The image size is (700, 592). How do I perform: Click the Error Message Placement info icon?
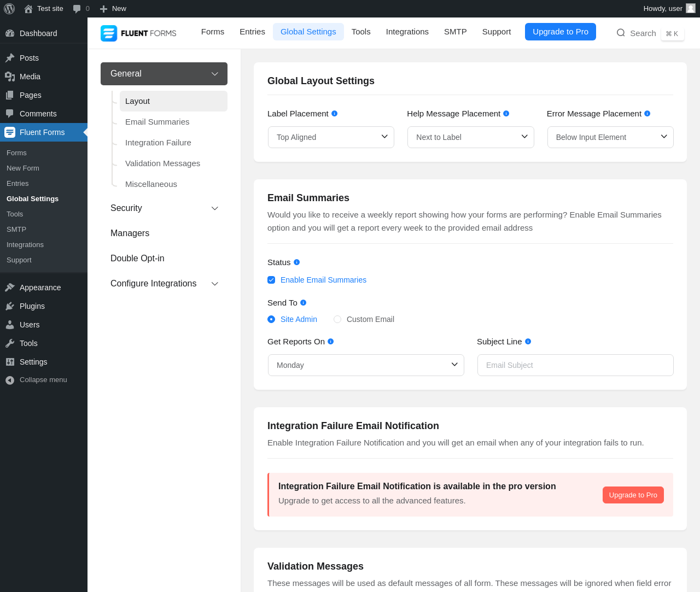pos(647,114)
